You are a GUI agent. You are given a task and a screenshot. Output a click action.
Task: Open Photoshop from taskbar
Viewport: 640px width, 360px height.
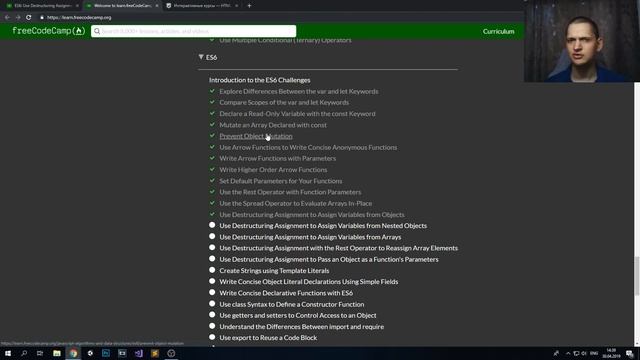pyautogui.click(x=106, y=353)
